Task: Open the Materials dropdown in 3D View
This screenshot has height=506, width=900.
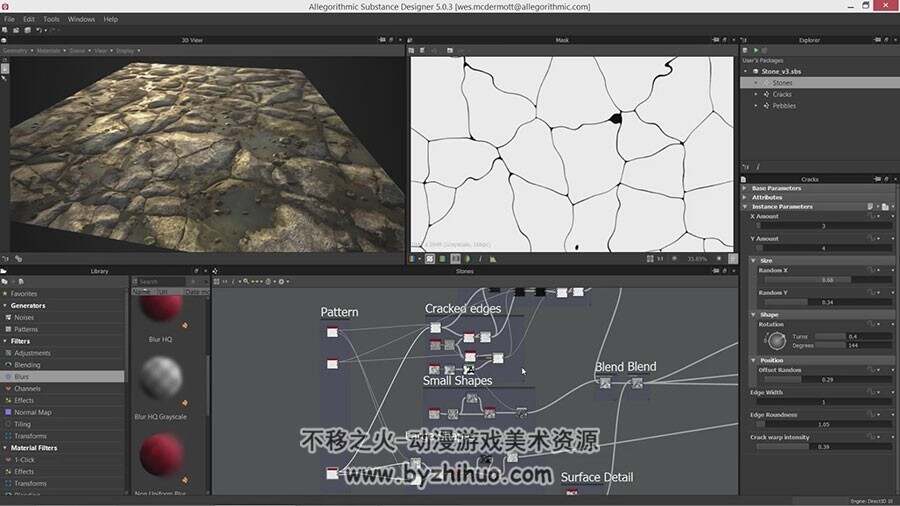Action: point(51,50)
